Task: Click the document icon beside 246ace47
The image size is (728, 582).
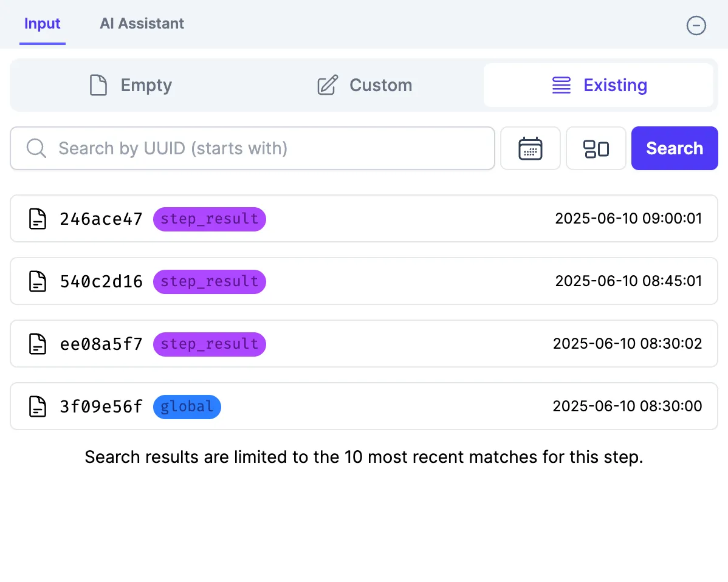Action: [x=38, y=219]
